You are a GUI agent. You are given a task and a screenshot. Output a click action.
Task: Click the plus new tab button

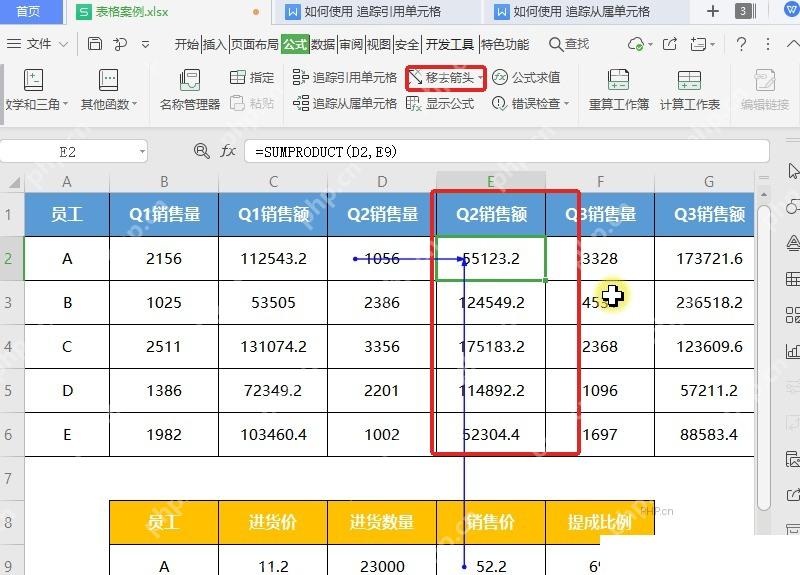713,11
